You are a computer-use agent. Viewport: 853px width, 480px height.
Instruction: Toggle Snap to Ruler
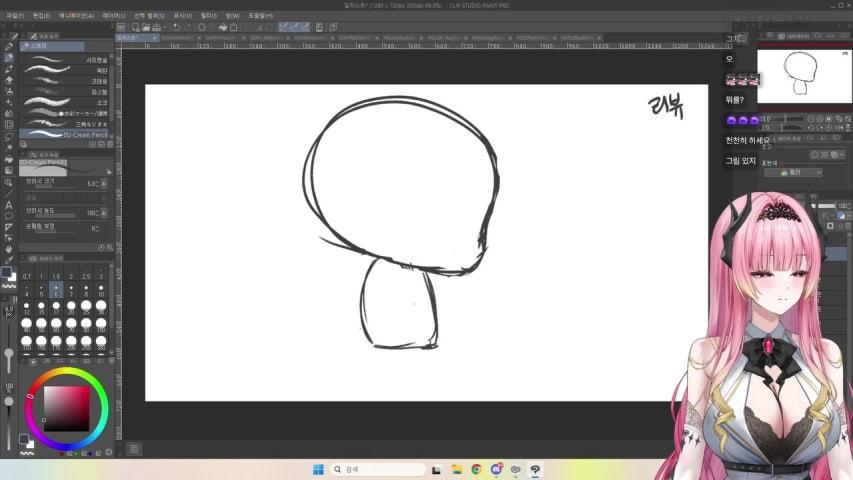(x=283, y=27)
